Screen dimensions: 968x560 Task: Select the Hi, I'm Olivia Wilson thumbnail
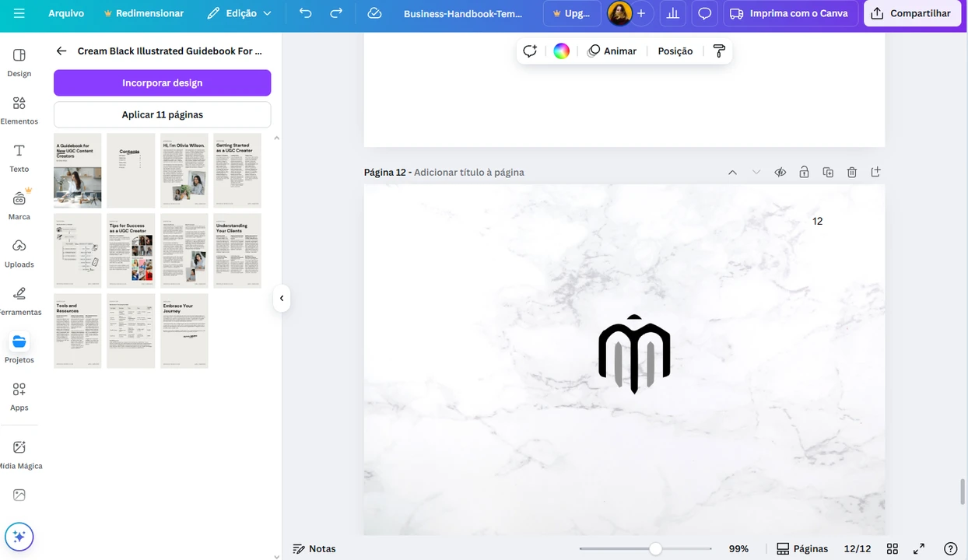[184, 170]
